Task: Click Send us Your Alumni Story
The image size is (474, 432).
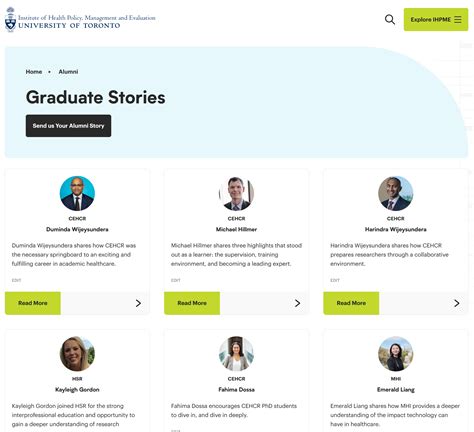Action: 68,126
